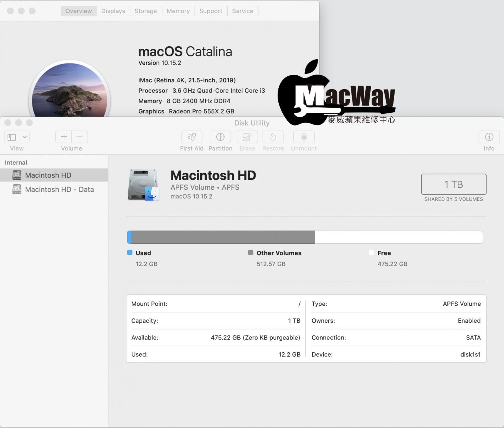Click the Macintosh HD - Data drive icon

17,189
